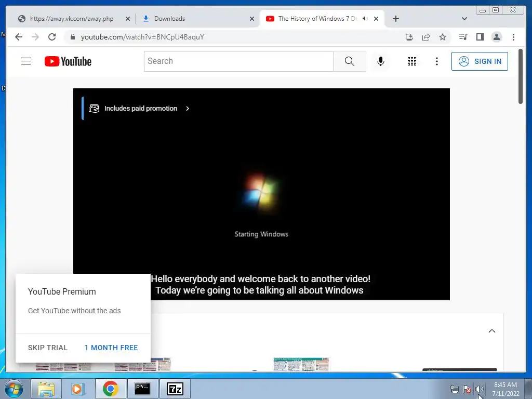The height and width of the screenshot is (399, 532).
Task: Go back to the previous page
Action: (19, 37)
